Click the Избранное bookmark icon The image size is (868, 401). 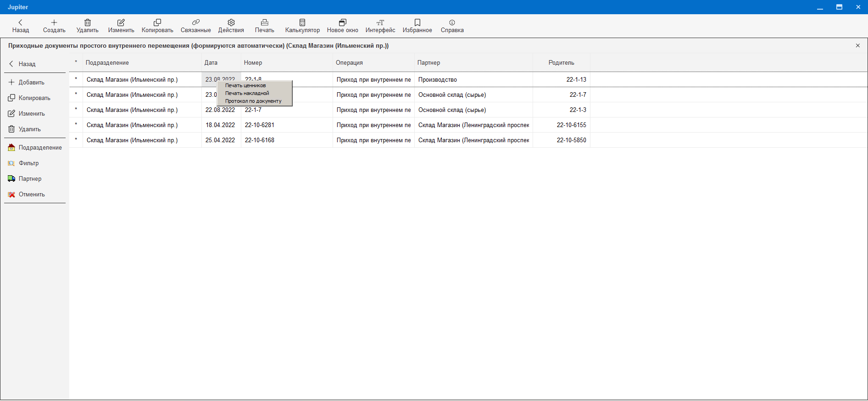click(x=417, y=22)
